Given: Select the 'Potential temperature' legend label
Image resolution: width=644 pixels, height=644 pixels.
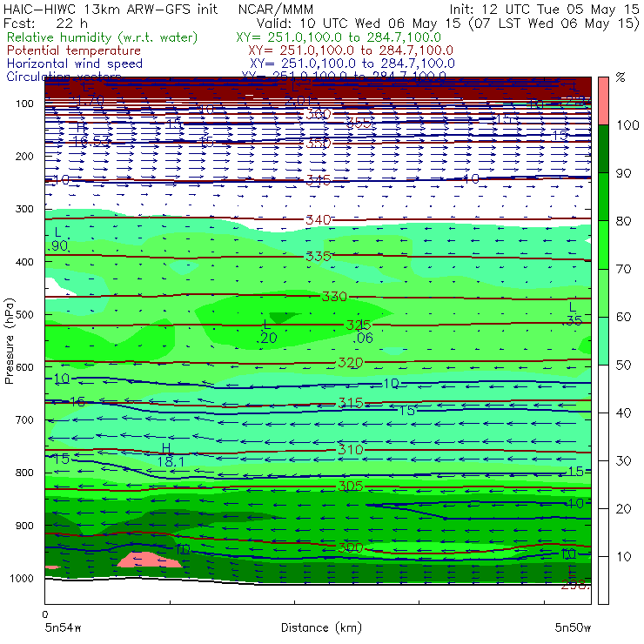Looking at the screenshot, I should click(x=73, y=50).
